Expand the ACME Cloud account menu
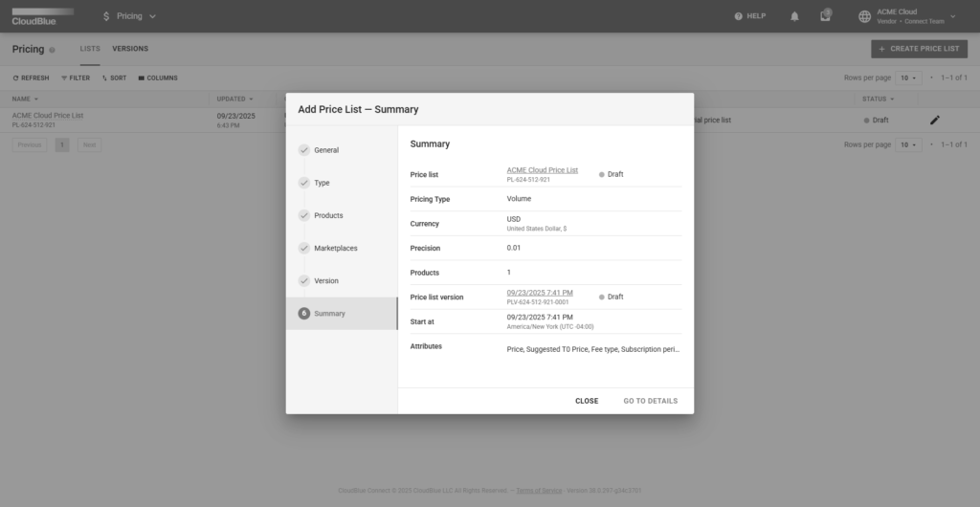The height and width of the screenshot is (507, 980). tap(952, 16)
